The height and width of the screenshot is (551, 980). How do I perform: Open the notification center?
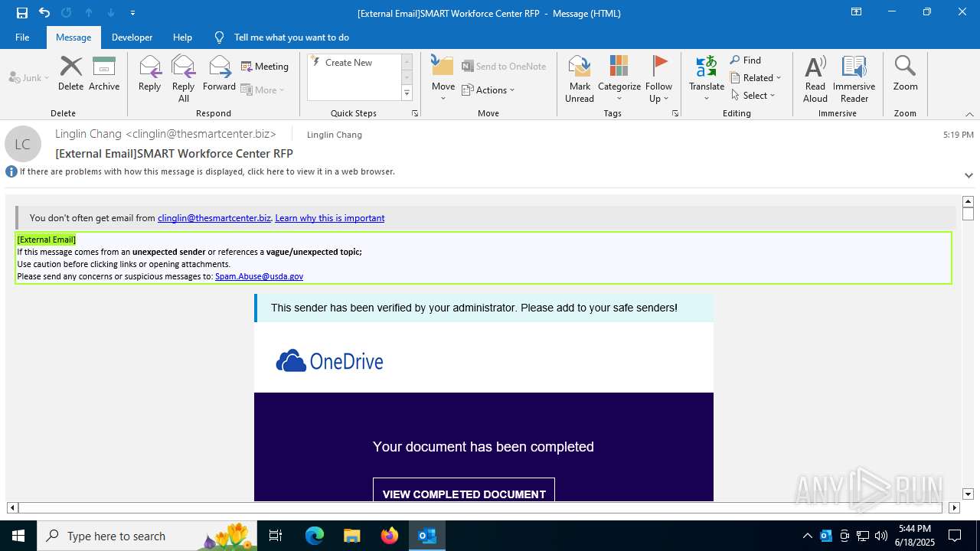coord(955,536)
